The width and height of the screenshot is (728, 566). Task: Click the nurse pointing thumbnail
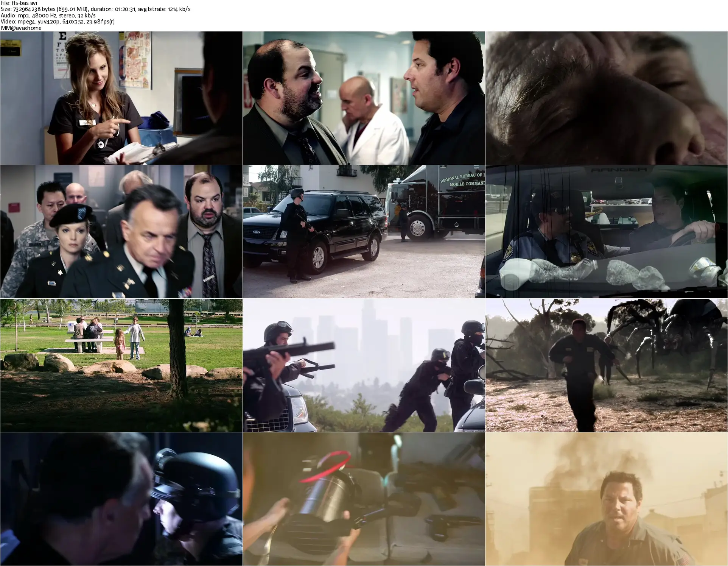[x=121, y=98]
